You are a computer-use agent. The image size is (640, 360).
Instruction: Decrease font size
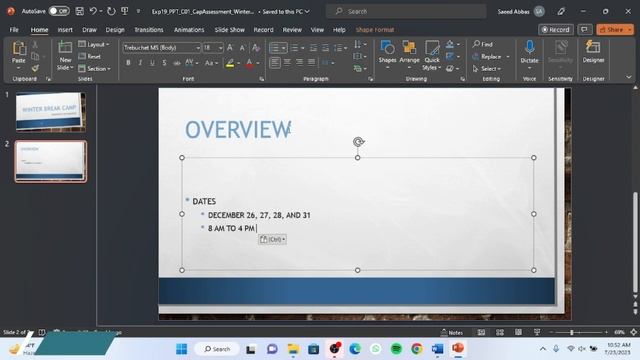[242, 48]
